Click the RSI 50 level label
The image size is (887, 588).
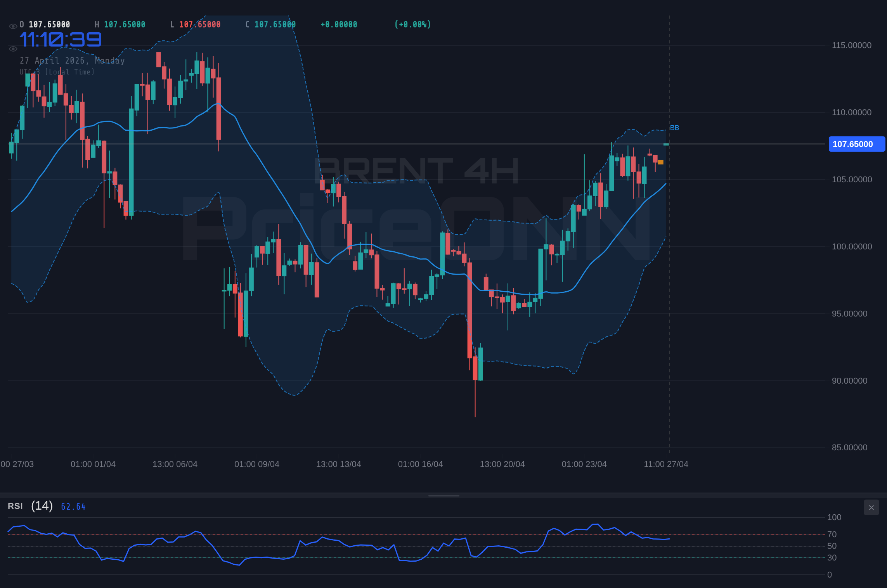(x=832, y=546)
